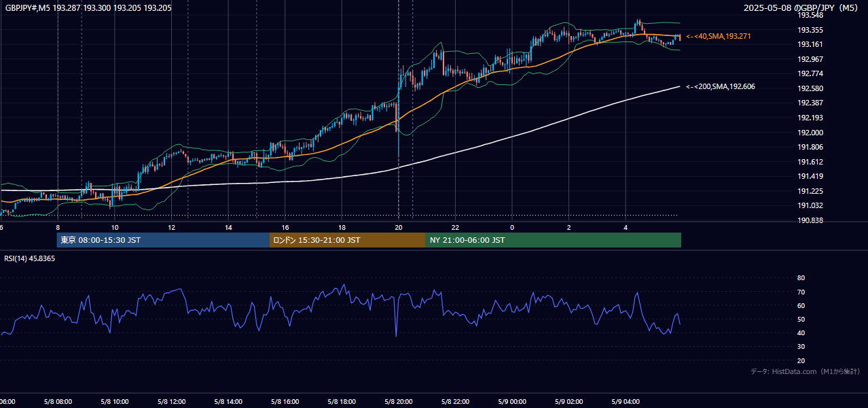
Task: Click the bottom time label 5/8 22:00
Action: pos(456,401)
